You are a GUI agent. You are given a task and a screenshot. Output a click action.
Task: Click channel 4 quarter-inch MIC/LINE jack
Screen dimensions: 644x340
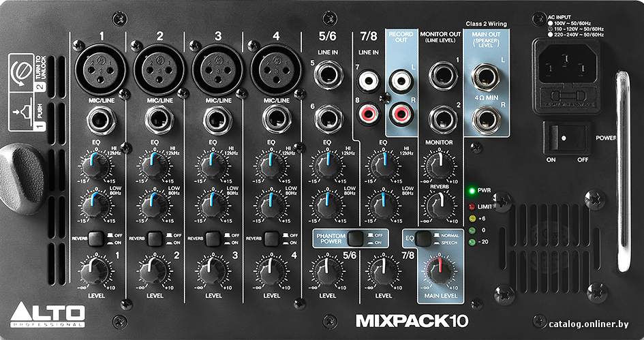tap(276, 120)
